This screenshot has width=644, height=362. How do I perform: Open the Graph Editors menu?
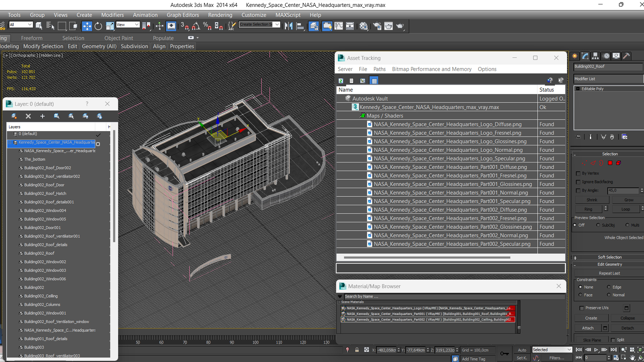(183, 15)
